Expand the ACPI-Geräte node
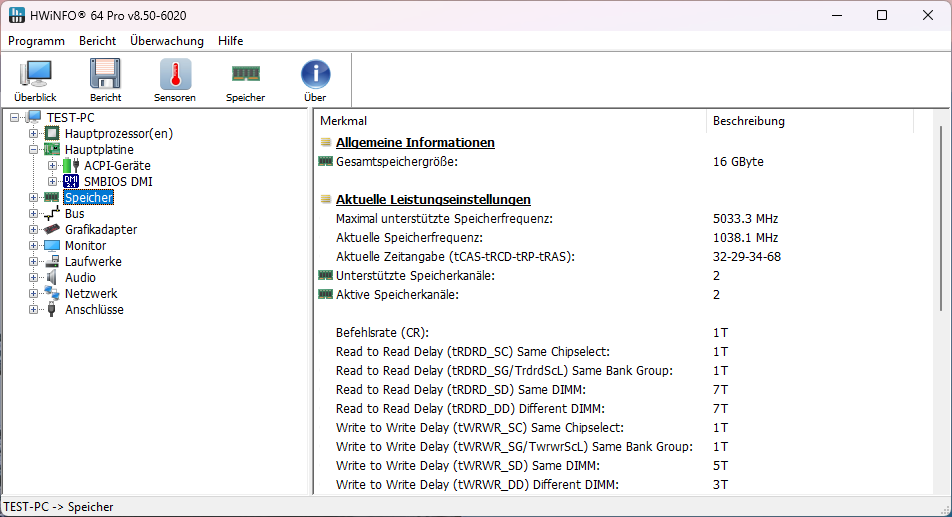This screenshot has height=517, width=952. click(x=52, y=166)
